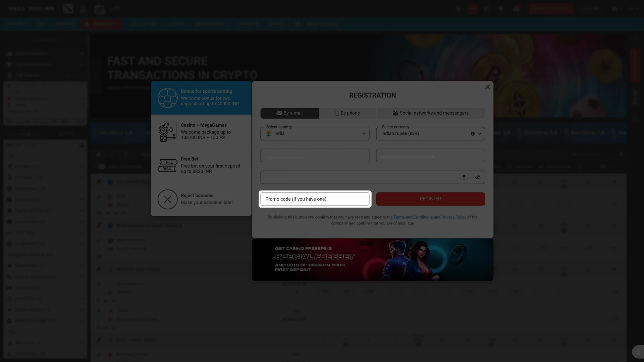Image resolution: width=644 pixels, height=362 pixels.
Task: Open the Privacy Policy link
Action: (x=453, y=217)
